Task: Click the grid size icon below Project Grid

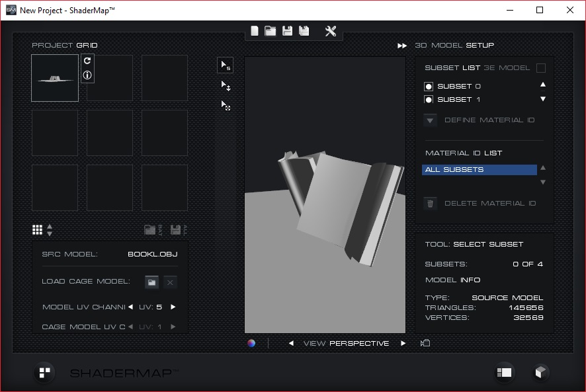Action: (38, 230)
